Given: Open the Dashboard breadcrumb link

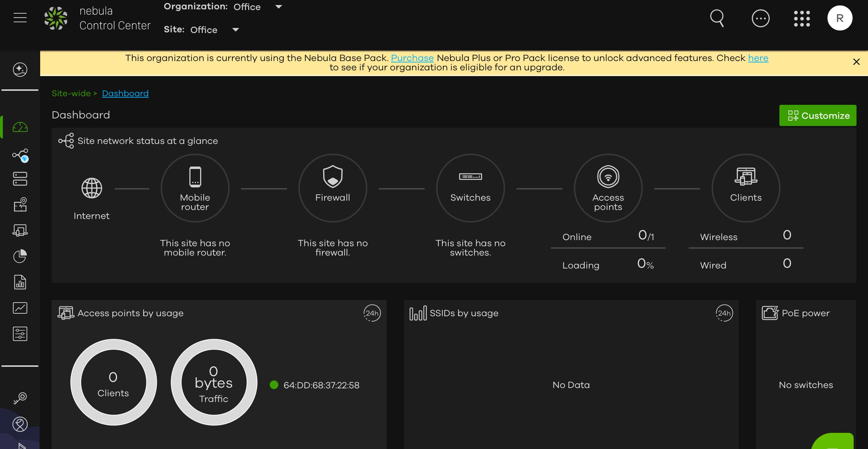Looking at the screenshot, I should coord(125,94).
